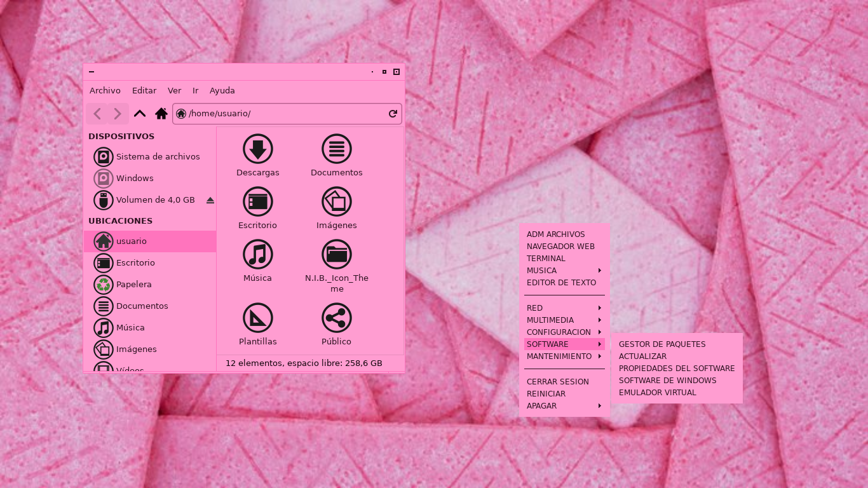Viewport: 868px width, 488px height.
Task: Click the window menu button at title bar left
Action: [x=92, y=72]
